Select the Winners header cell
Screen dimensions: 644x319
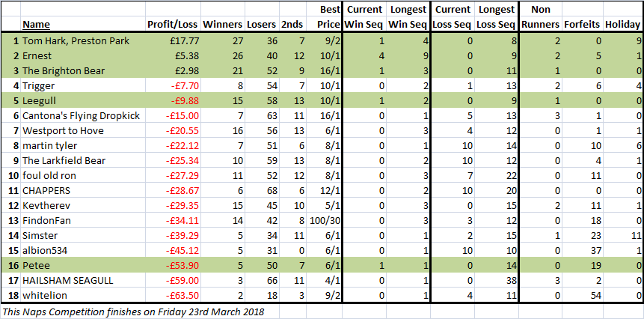[x=223, y=25]
